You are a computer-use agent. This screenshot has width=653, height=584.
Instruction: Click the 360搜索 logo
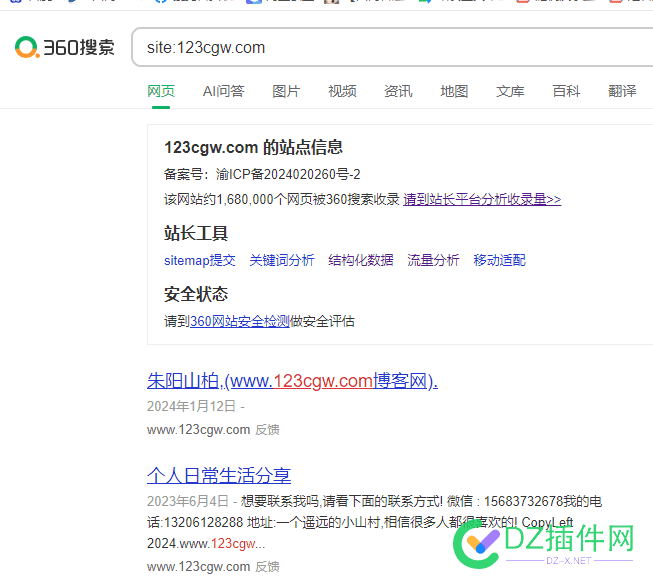65,47
